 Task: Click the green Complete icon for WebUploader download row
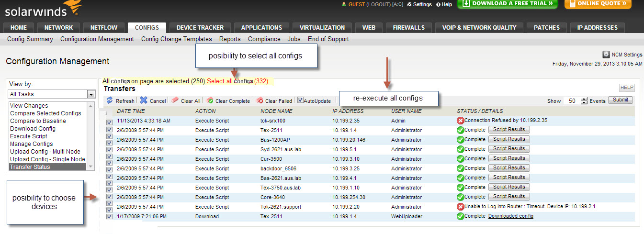(461, 216)
